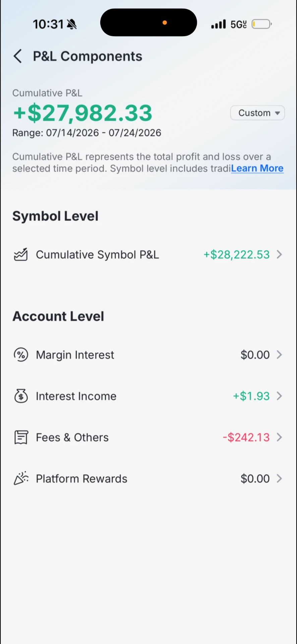Select the Fees & Others row label
Image resolution: width=297 pixels, height=644 pixels.
tap(72, 437)
